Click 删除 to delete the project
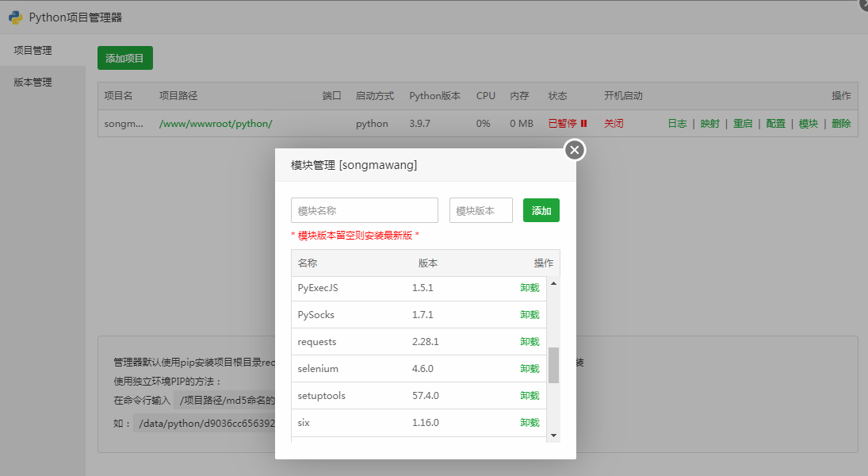Image resolution: width=868 pixels, height=476 pixels. coord(841,124)
